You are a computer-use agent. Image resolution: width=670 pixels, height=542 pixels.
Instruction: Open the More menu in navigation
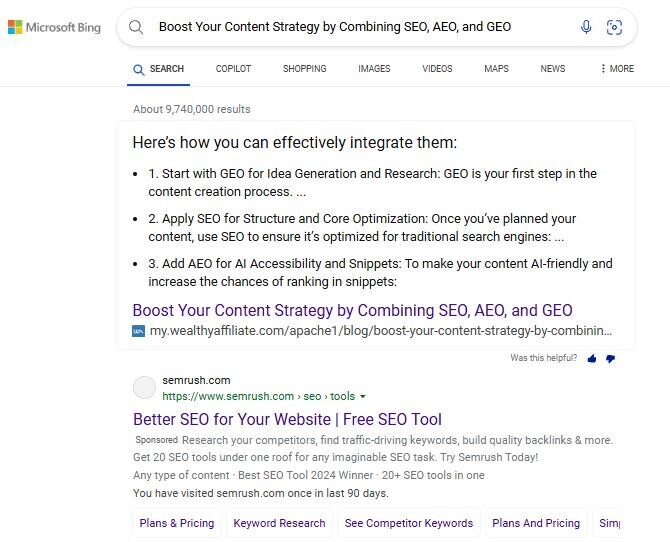coord(617,69)
